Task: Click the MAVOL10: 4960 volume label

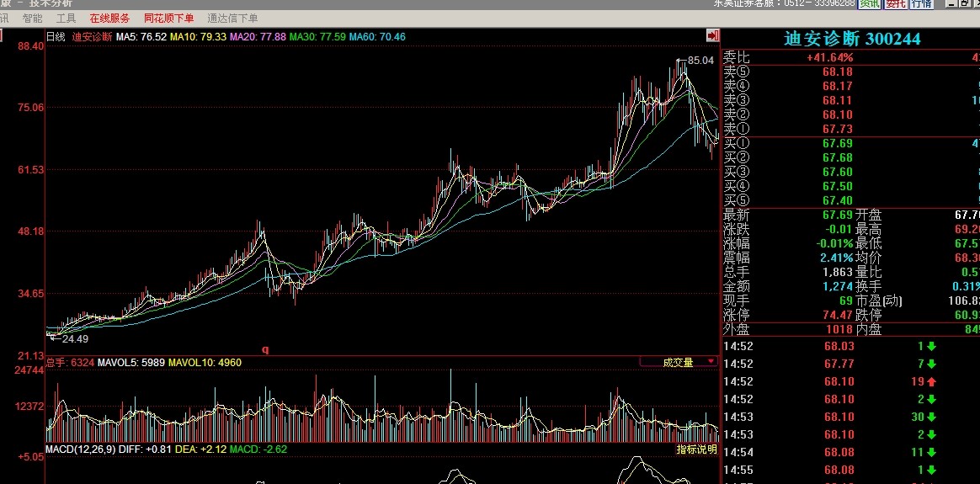Action: pyautogui.click(x=205, y=363)
